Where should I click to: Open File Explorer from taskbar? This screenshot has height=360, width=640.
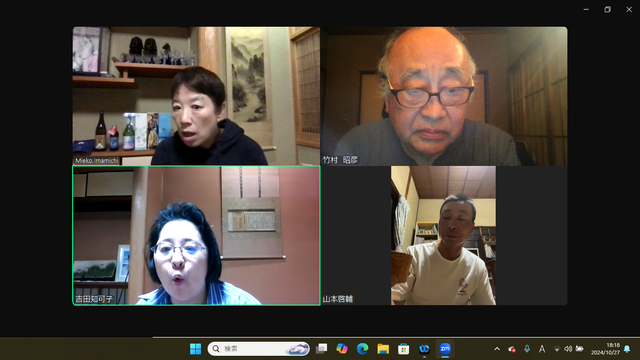[x=383, y=349]
